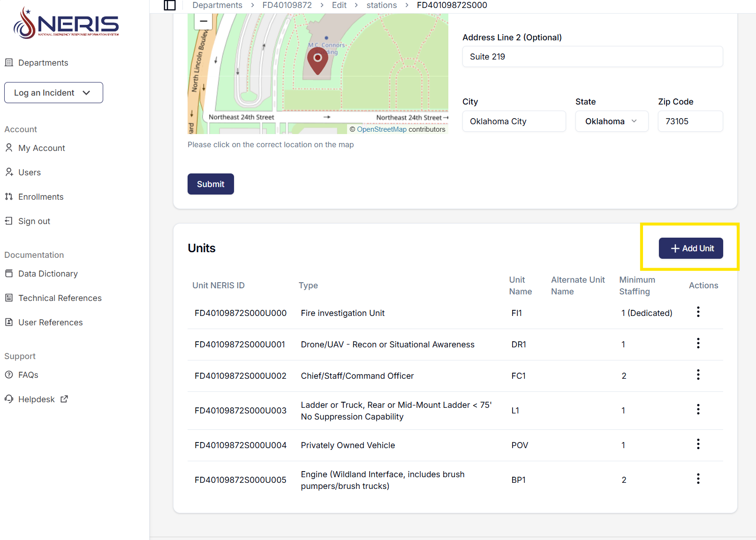Open the OpenStreetMap attribution link
This screenshot has width=756, height=540.
(381, 129)
